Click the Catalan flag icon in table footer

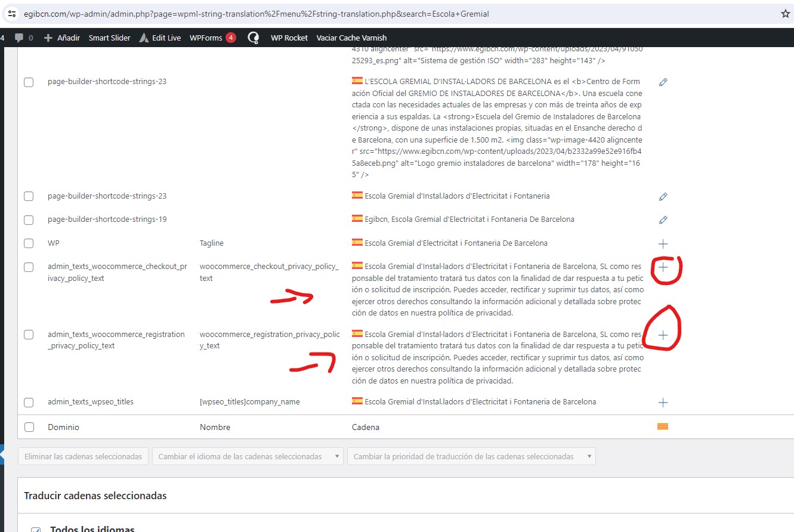click(x=662, y=426)
